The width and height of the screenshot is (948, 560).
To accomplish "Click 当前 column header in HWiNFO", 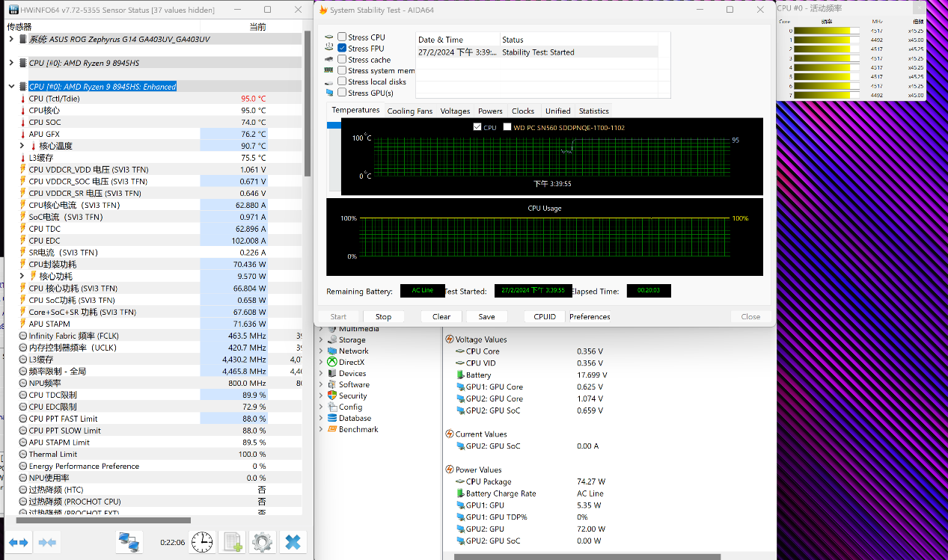I will pyautogui.click(x=257, y=26).
